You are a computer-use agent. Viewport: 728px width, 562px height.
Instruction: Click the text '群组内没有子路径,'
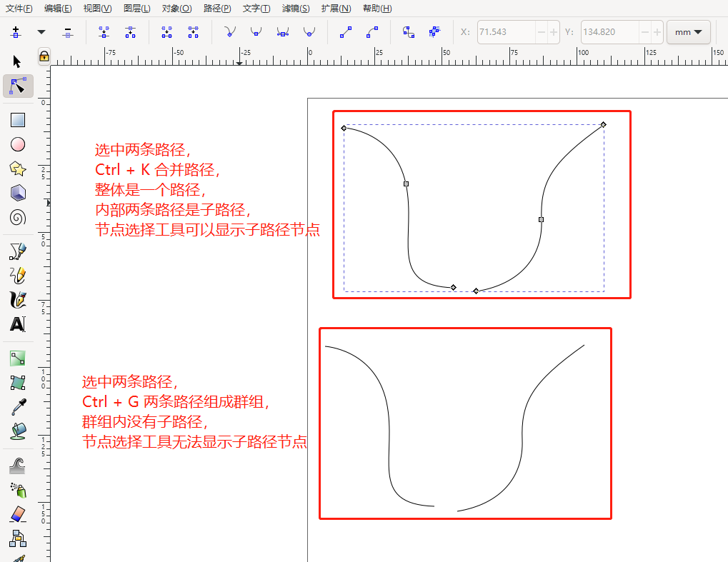point(145,422)
